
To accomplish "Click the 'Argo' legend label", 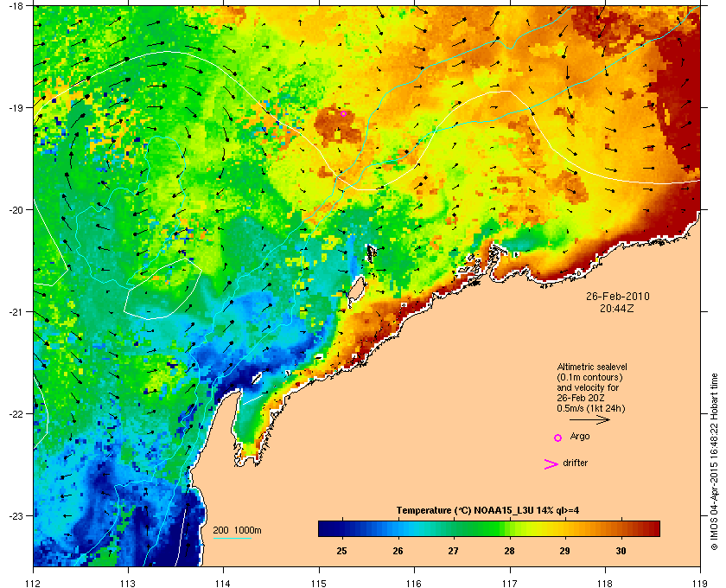I will pyautogui.click(x=580, y=437).
